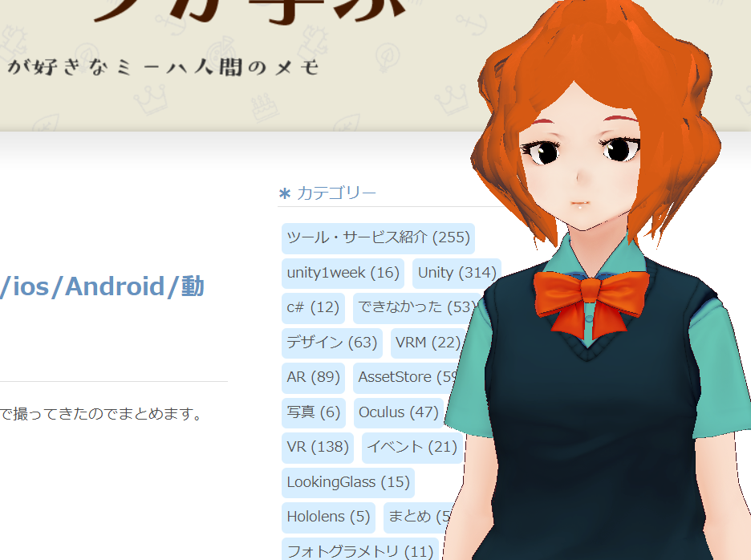Screen dimensions: 751x560
Task: Select the Unity (314) category tag
Action: (457, 273)
